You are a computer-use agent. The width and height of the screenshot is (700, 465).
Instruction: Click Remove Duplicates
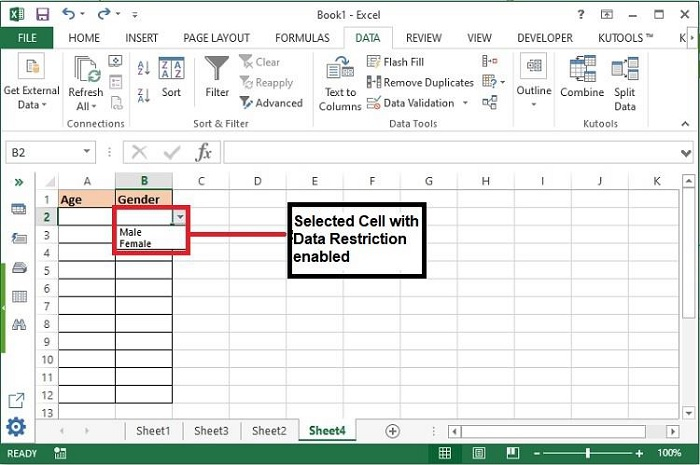click(420, 83)
